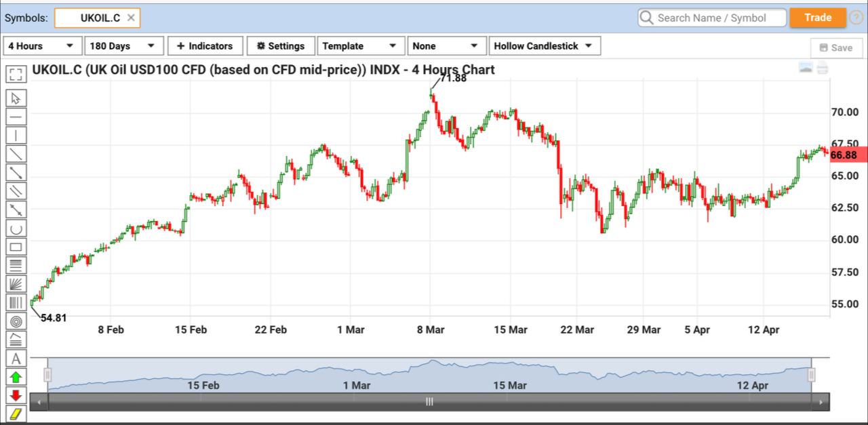Click the navigator scrollbar left arrow
The width and height of the screenshot is (868, 425).
(x=39, y=403)
